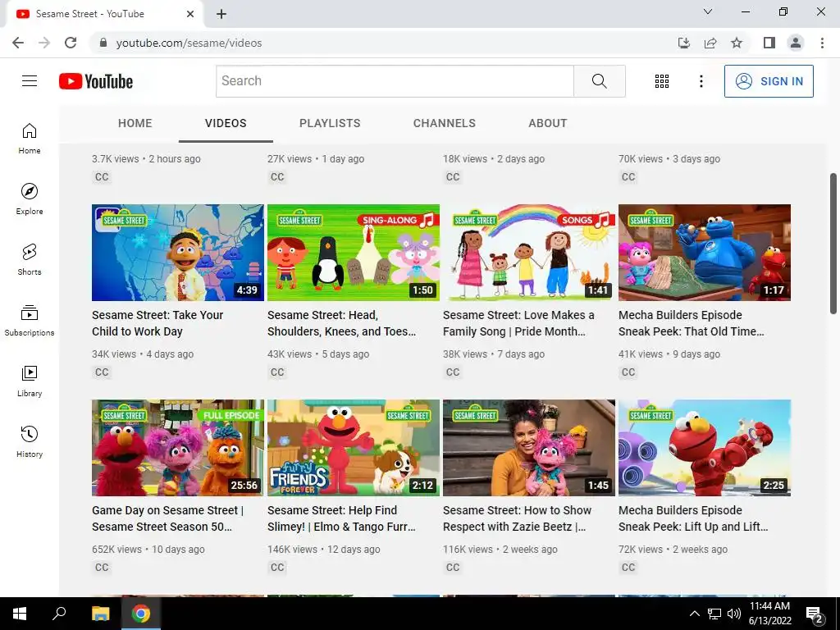Open Head, Shoulders, Knees sing-along thumbnail
The height and width of the screenshot is (630, 840).
[x=354, y=253]
